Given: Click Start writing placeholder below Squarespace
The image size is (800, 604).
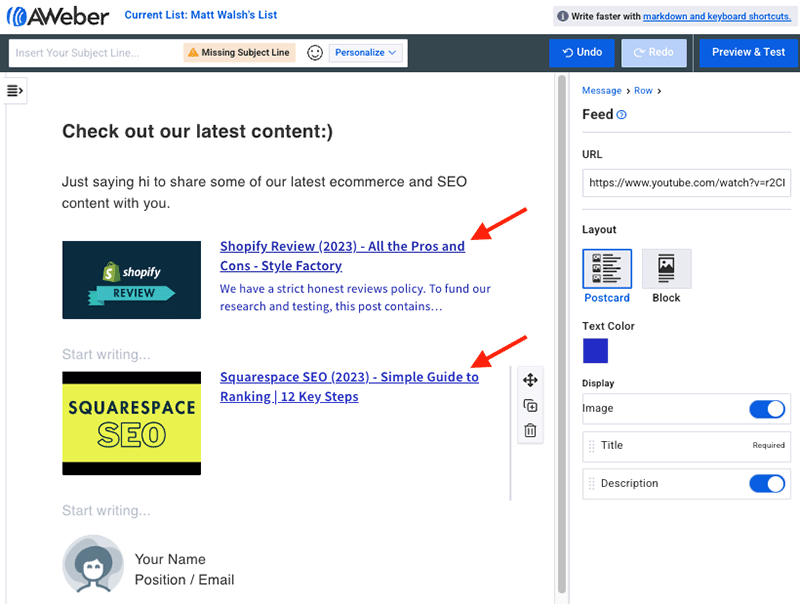Looking at the screenshot, I should point(106,511).
